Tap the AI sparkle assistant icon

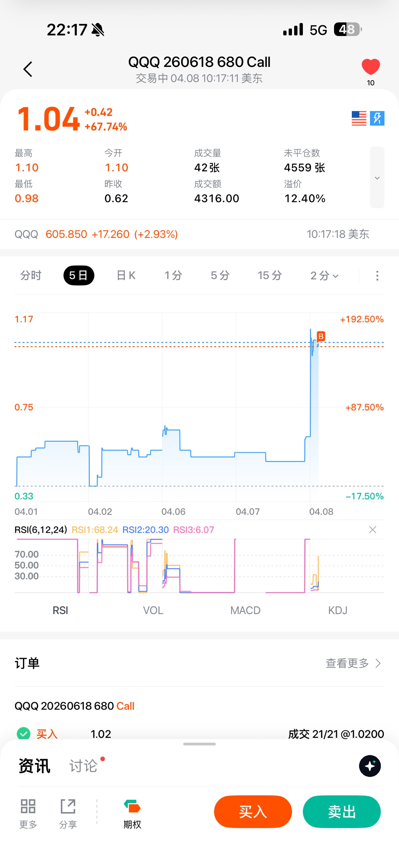click(x=370, y=765)
